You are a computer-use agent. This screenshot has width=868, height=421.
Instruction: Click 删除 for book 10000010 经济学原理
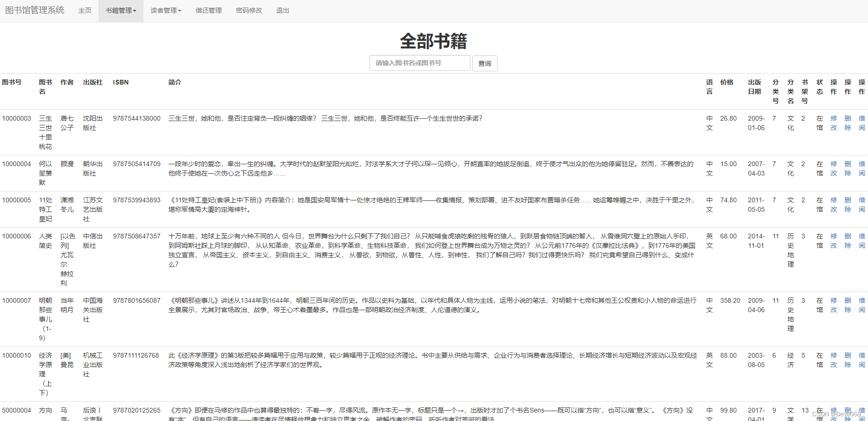click(x=848, y=360)
